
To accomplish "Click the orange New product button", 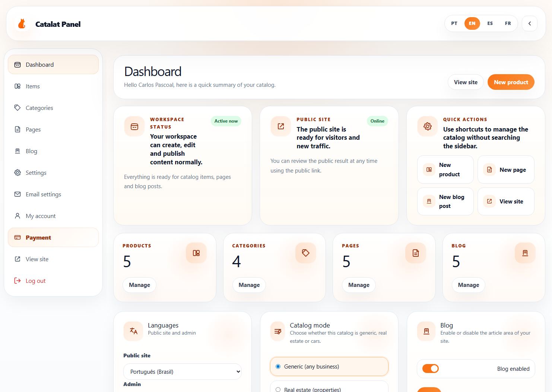I will [x=511, y=82].
